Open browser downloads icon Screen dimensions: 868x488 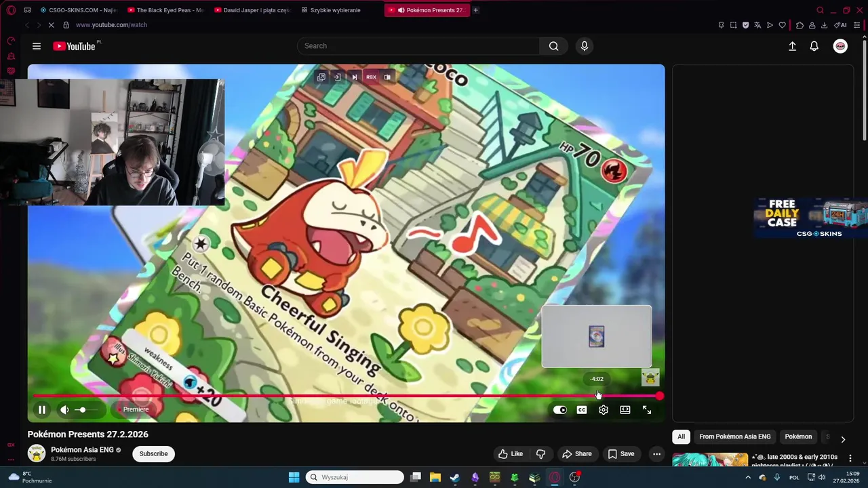coord(824,25)
